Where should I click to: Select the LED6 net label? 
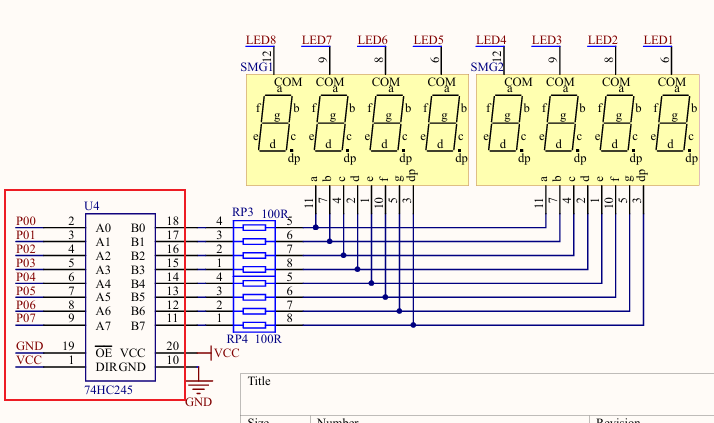pos(372,40)
